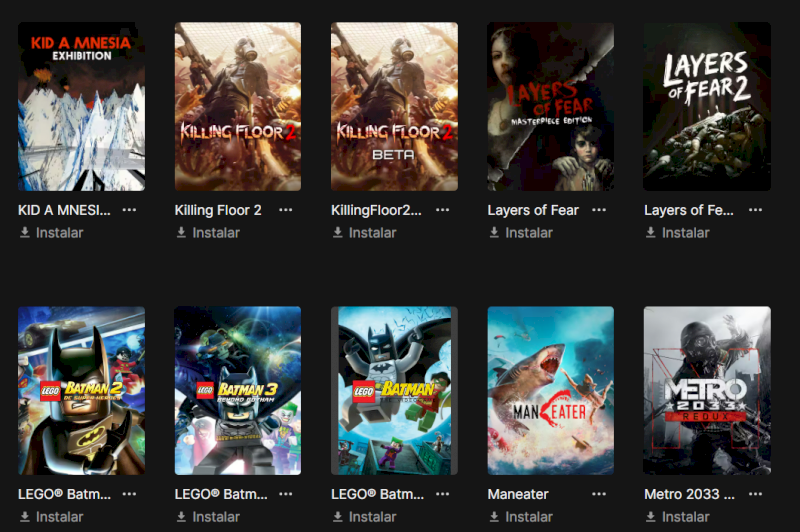Open the Killing Floor 2 non-beta cover art

coord(238,106)
